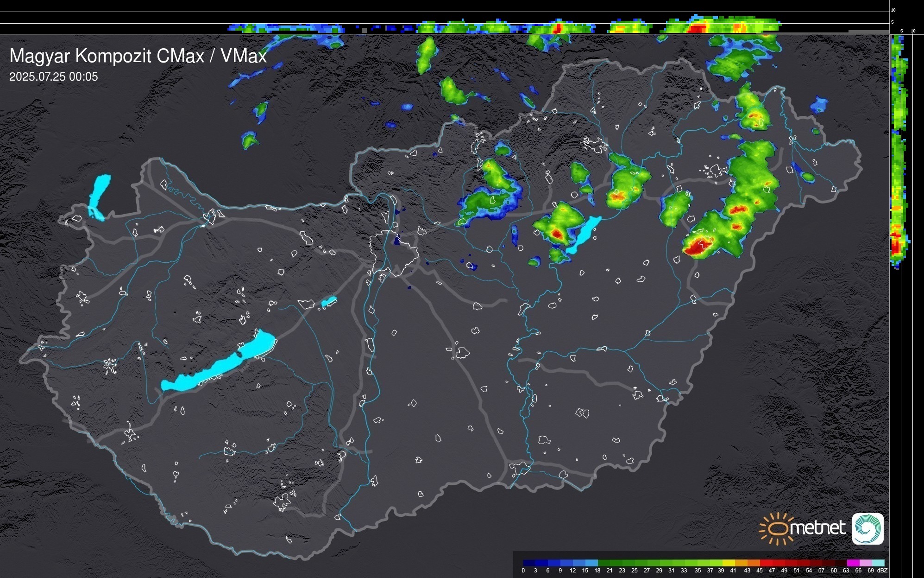Click the Magyar Kompozit CMax / VMax title
The width and height of the screenshot is (924, 578).
(x=138, y=56)
